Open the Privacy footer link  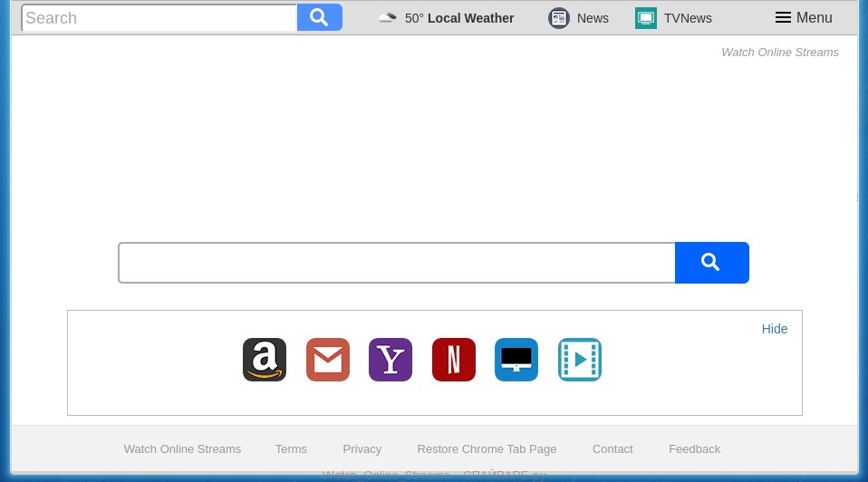coord(362,449)
